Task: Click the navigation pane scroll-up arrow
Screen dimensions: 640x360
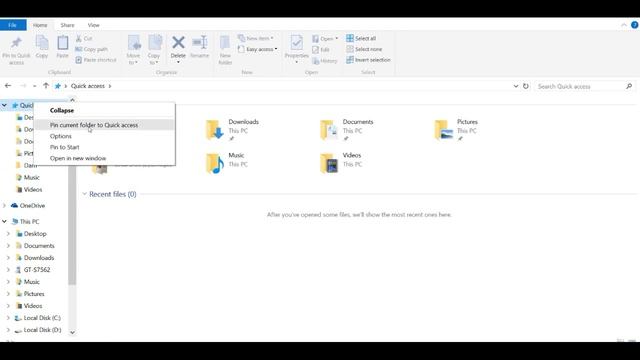Action: point(72,100)
